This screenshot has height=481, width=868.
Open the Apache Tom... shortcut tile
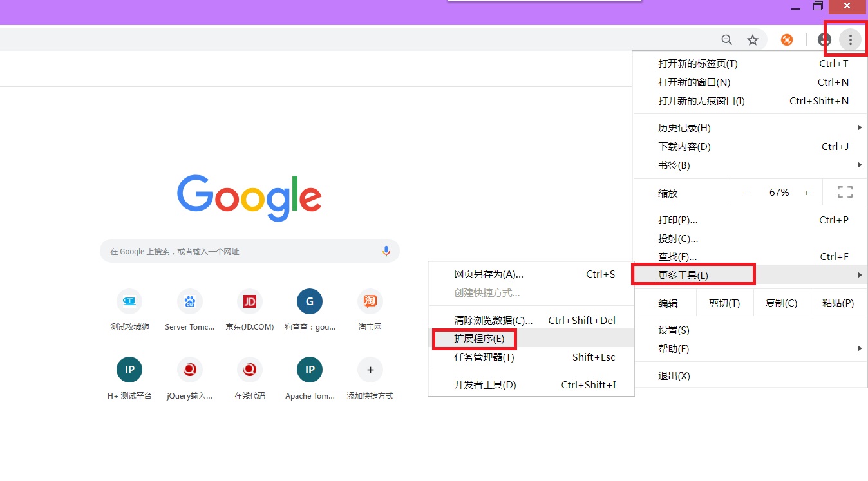310,379
